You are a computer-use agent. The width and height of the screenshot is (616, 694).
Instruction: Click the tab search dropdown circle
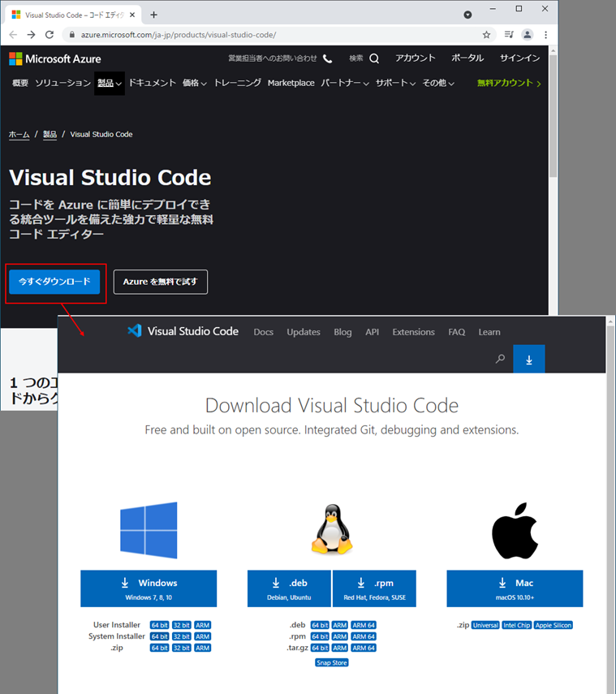pos(467,15)
